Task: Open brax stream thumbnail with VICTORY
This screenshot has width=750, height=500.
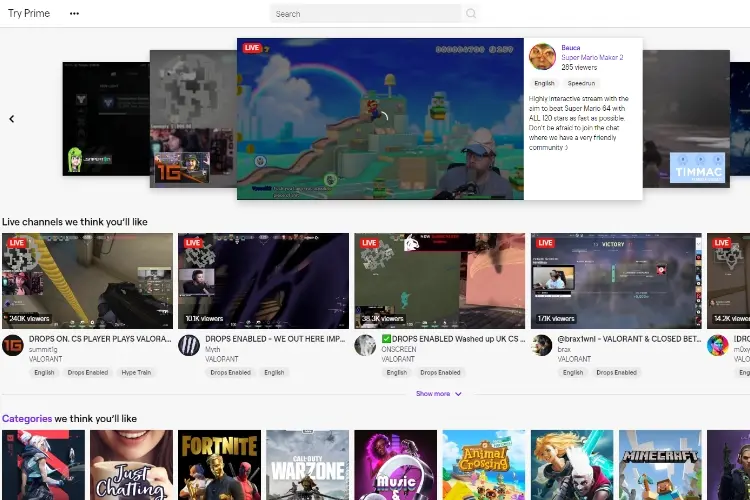Action: [x=616, y=281]
